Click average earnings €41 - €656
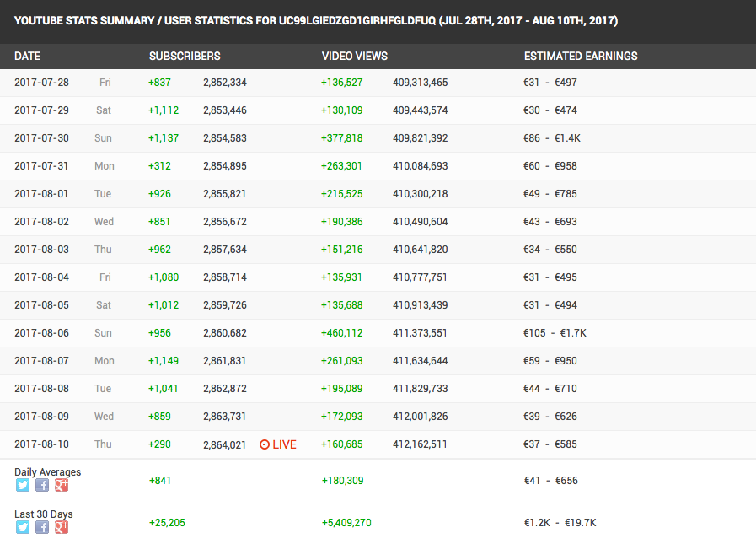 pyautogui.click(x=551, y=481)
